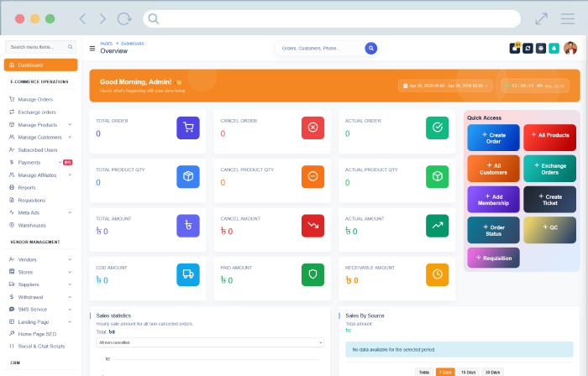Click the hamburger menu toggle icon
The width and height of the screenshot is (588, 376).
(x=92, y=49)
